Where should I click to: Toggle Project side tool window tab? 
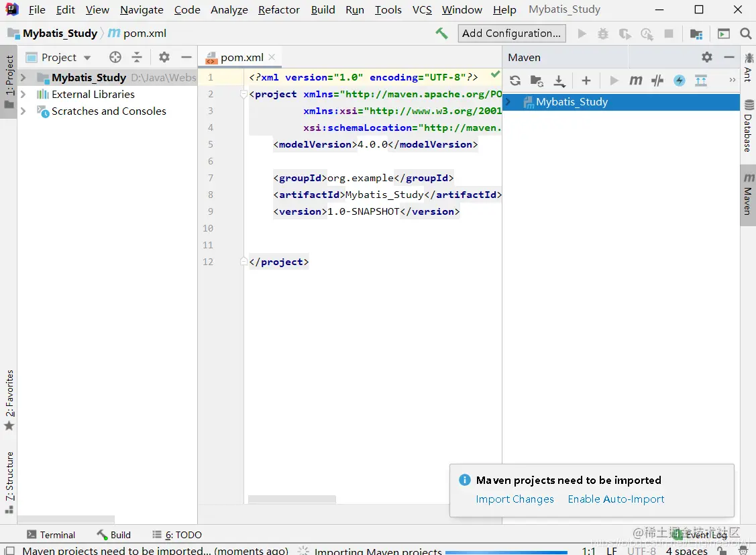click(9, 82)
